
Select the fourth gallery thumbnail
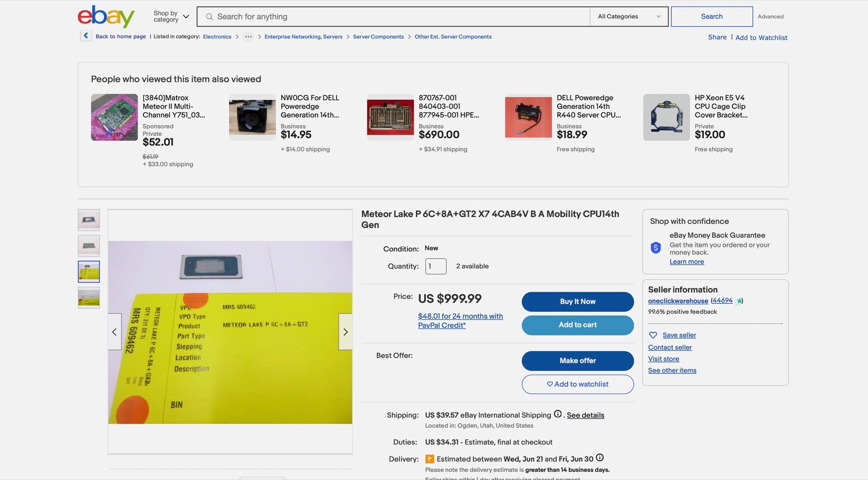tap(89, 297)
